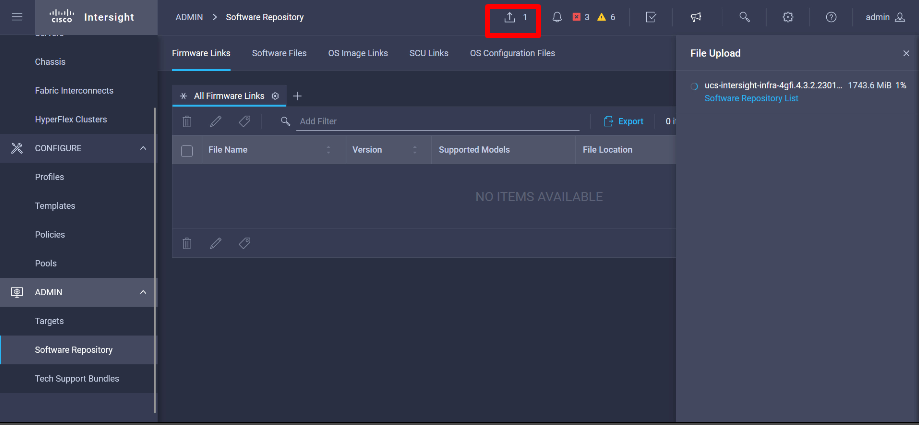The width and height of the screenshot is (919, 425).
Task: Click the uploading ucs-intersight-infra file name
Action: coord(774,86)
